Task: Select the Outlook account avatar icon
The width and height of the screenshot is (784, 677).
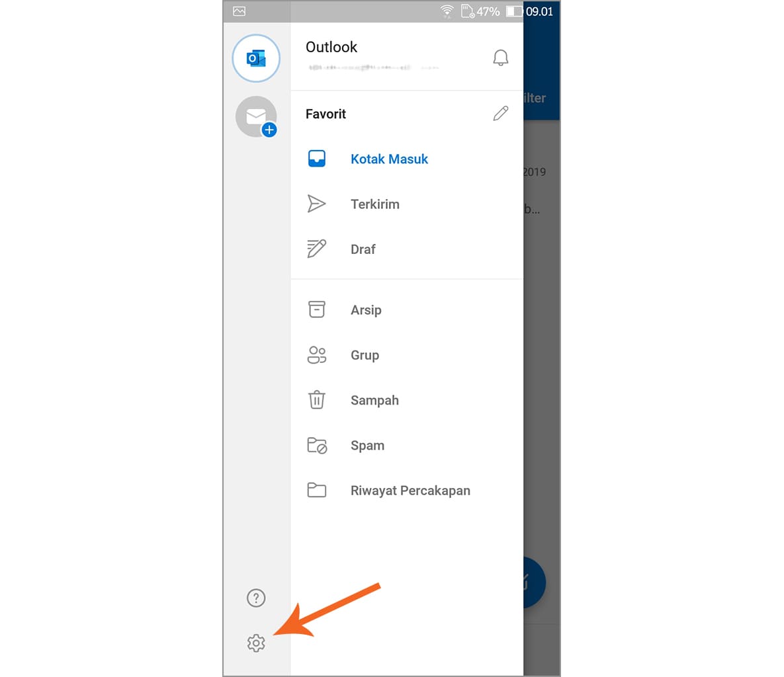Action: click(256, 58)
